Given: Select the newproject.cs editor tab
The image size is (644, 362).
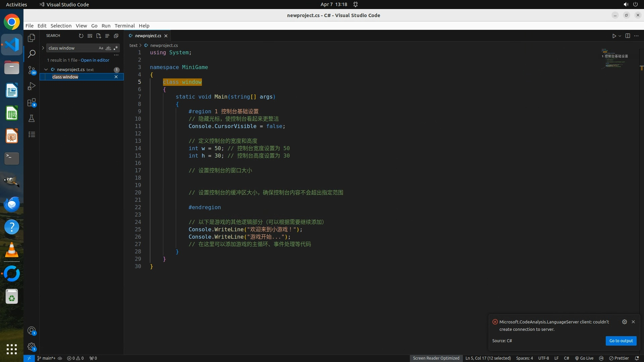Looking at the screenshot, I should tap(148, 36).
